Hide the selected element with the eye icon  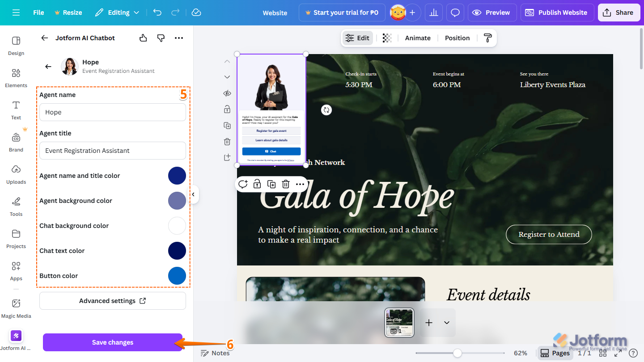pyautogui.click(x=227, y=93)
